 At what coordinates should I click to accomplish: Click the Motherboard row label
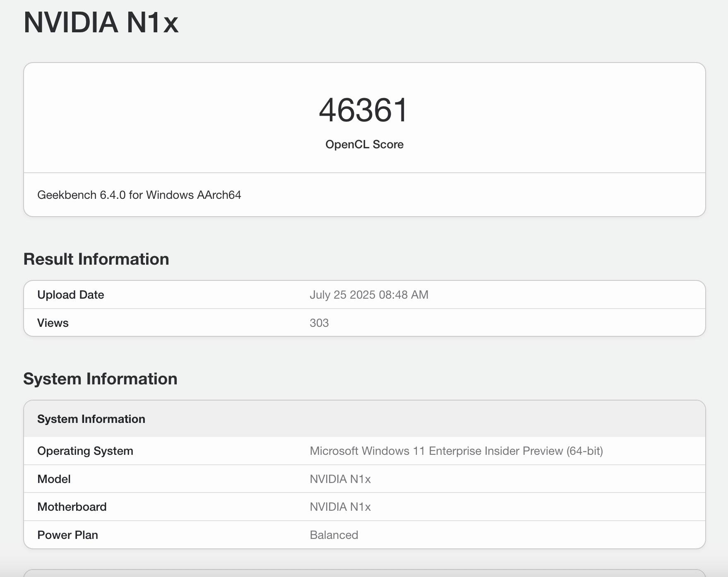72,507
